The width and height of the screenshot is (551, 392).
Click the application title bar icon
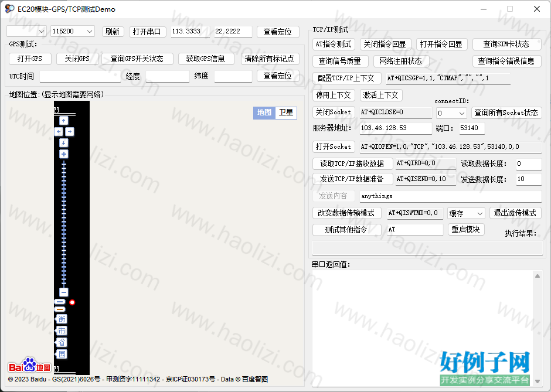(9, 9)
